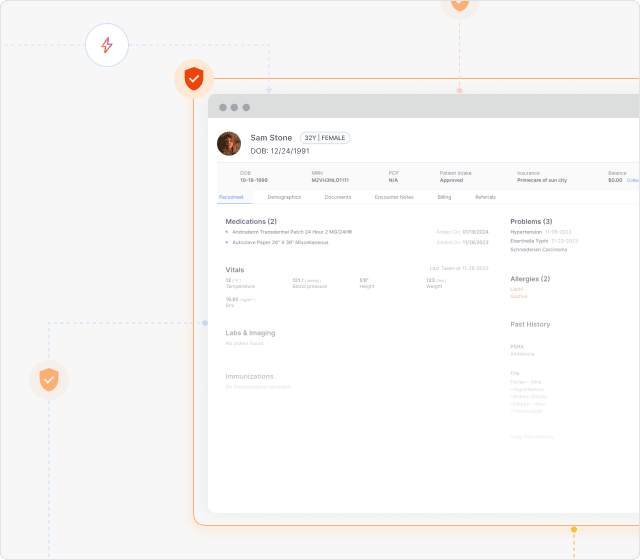
Task: Select the Hypertension problem entry
Action: 526,232
